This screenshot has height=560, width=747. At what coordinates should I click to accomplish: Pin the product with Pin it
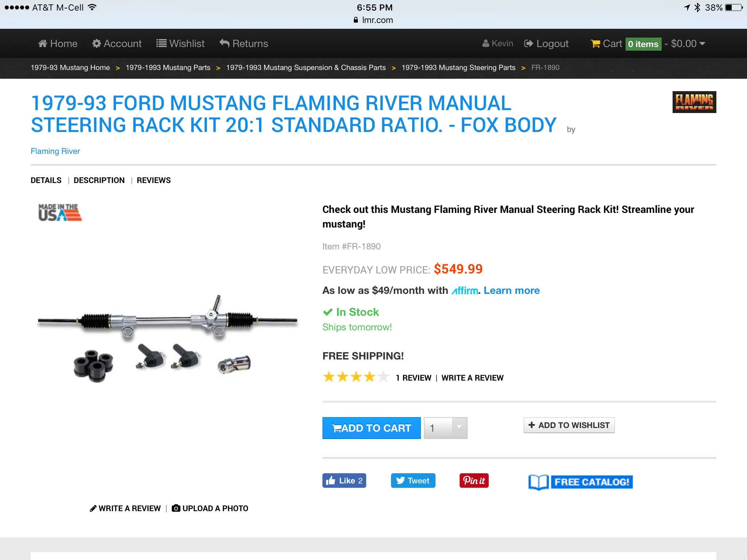click(474, 481)
